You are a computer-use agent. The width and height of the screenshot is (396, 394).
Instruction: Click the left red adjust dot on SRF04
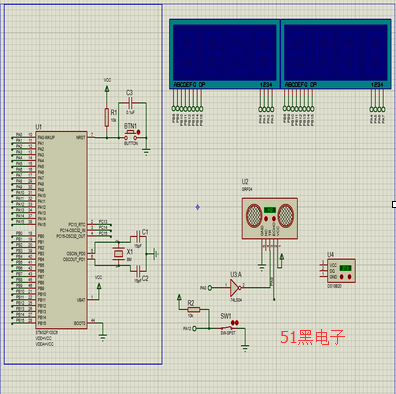266,219
